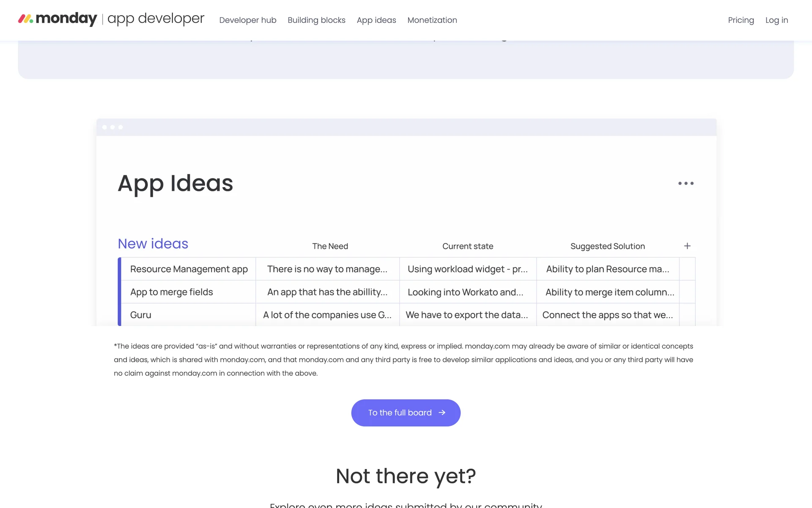Select App to merge fields row
The width and height of the screenshot is (812, 508).
171,292
